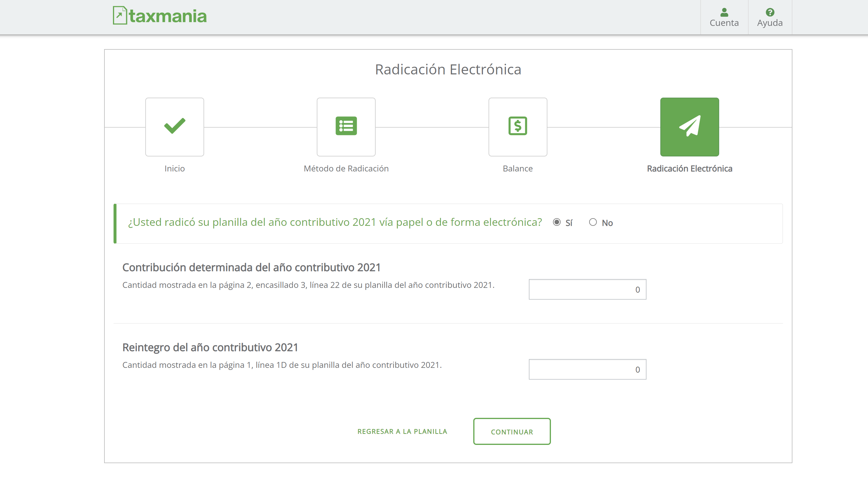Click REGRESAR A LA PLANILLA link
Viewport: 868px width, 499px height.
pyautogui.click(x=402, y=431)
